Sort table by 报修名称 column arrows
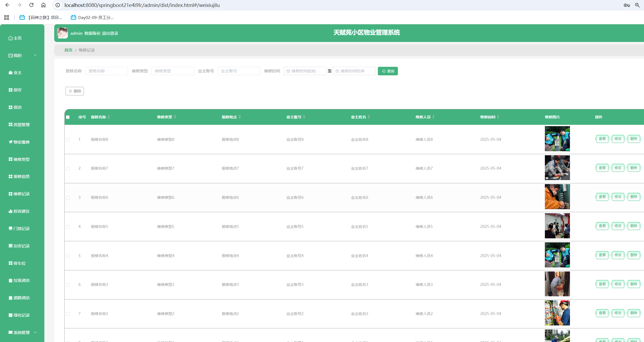Screen dimensions: 644x342 [x=109, y=117]
